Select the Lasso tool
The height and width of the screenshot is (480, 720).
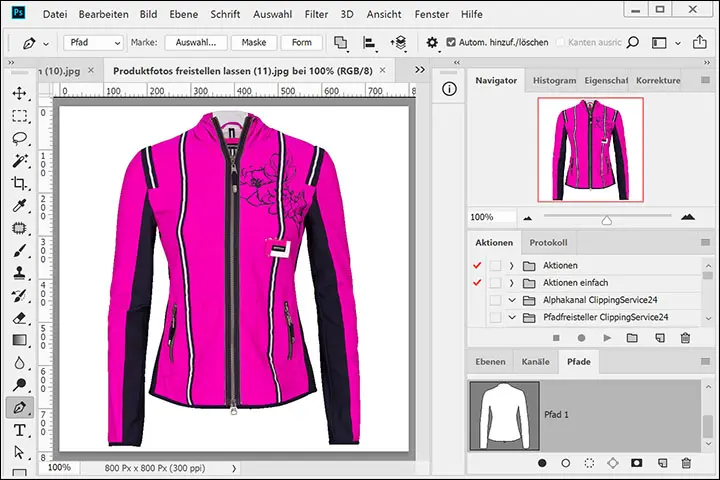(x=19, y=138)
